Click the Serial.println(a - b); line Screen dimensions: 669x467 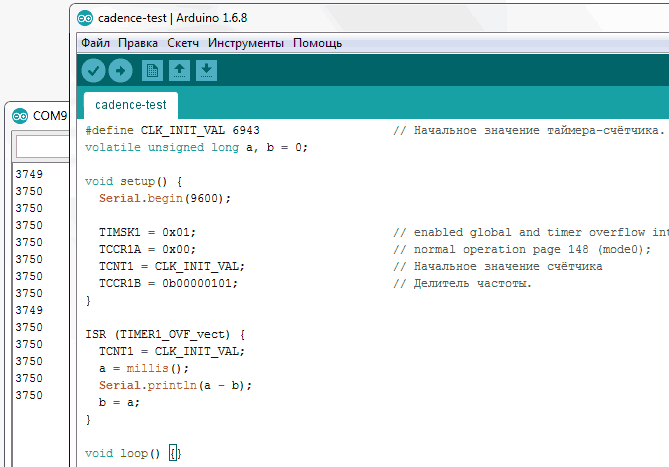click(x=175, y=386)
